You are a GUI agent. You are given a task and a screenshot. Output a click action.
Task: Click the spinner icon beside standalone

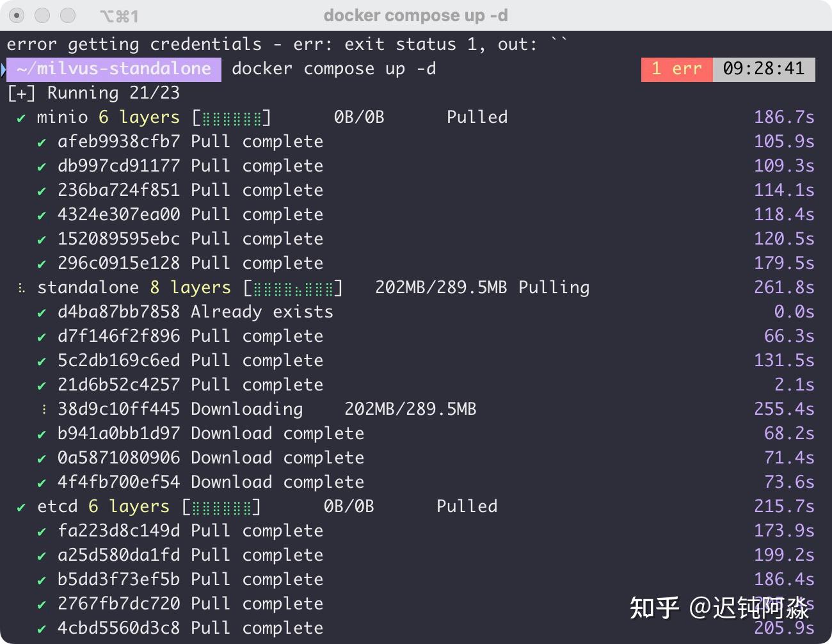click(21, 288)
